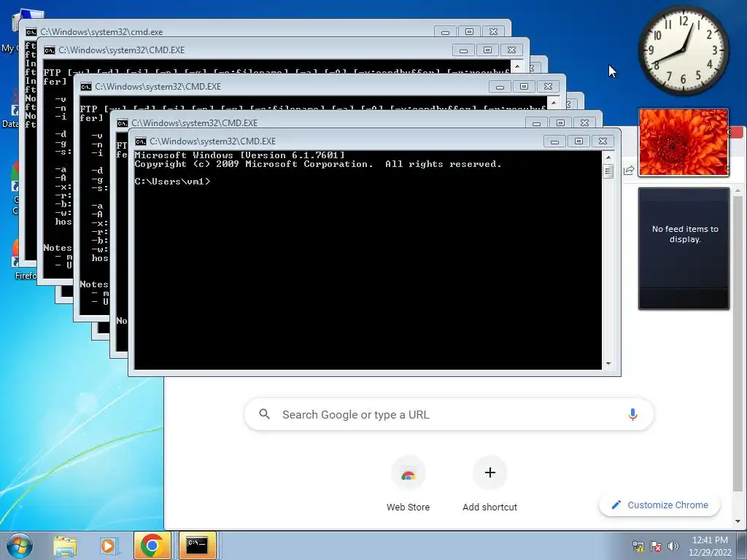Click the analog clock desktop gadget

[x=684, y=50]
